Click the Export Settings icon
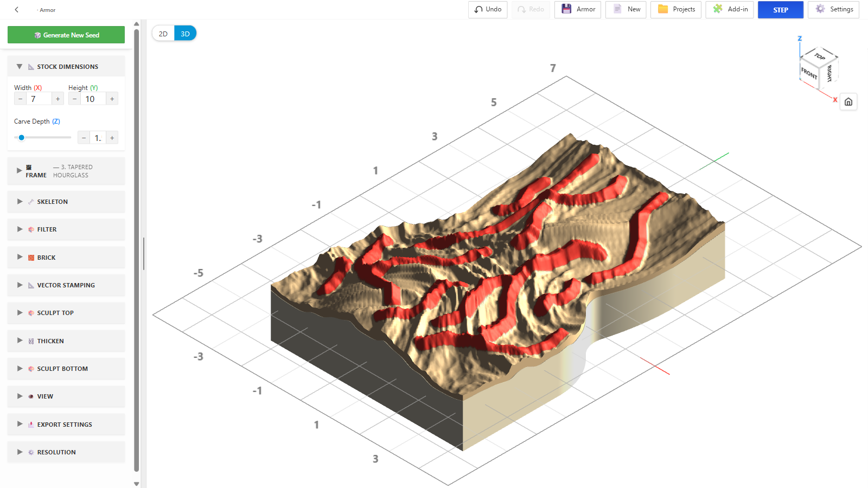 [x=31, y=425]
